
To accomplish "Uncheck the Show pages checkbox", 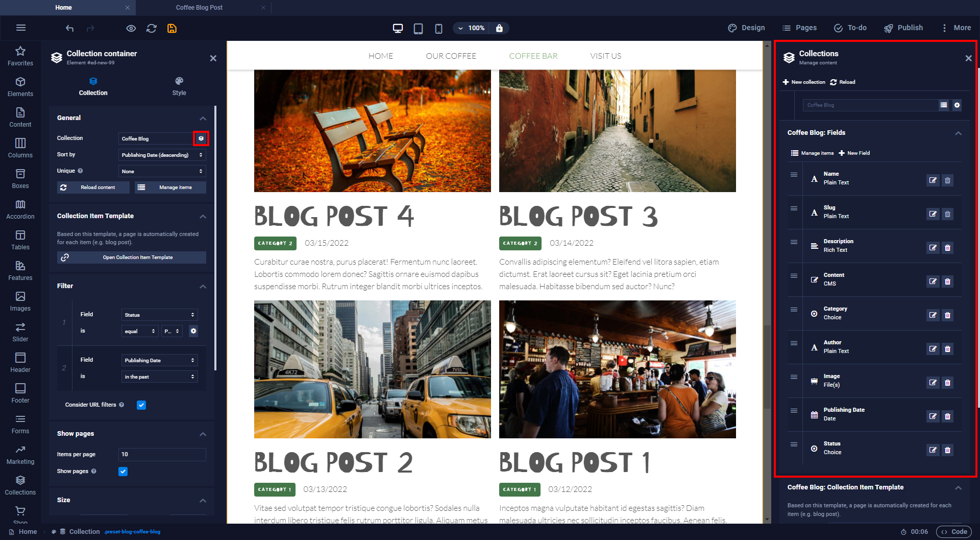I will pyautogui.click(x=123, y=472).
